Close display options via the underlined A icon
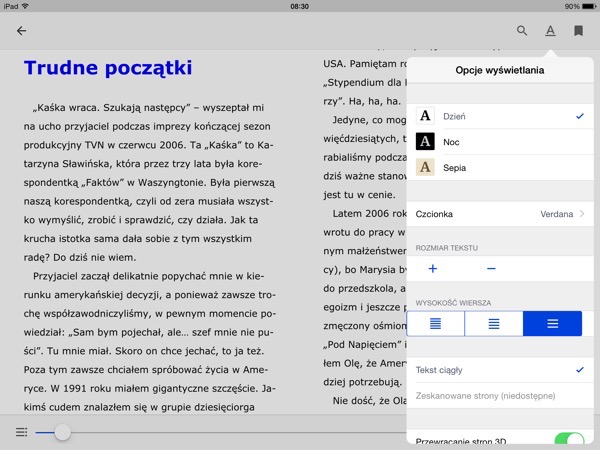This screenshot has width=600, height=450. (x=550, y=31)
